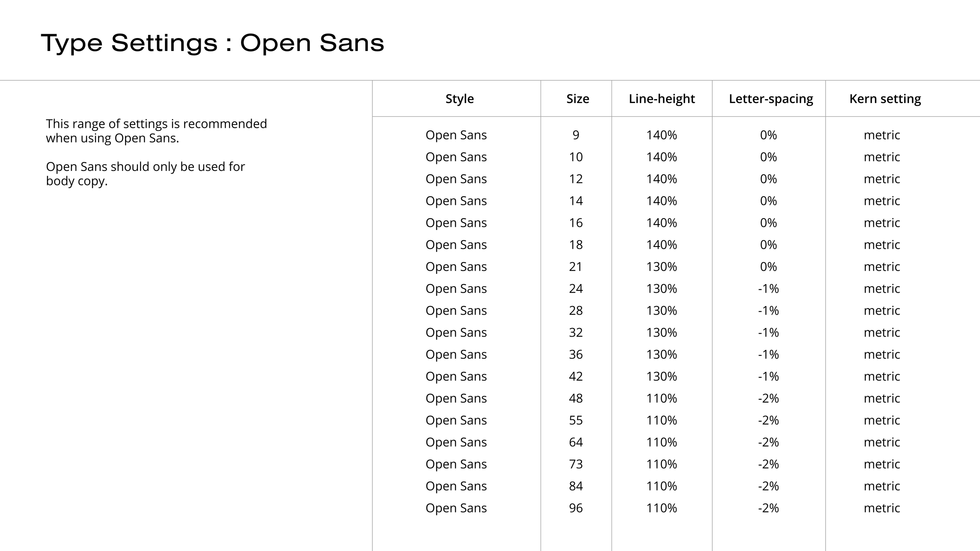Click the metric kern setting for size 55
This screenshot has width=980, height=551.
[x=882, y=420]
